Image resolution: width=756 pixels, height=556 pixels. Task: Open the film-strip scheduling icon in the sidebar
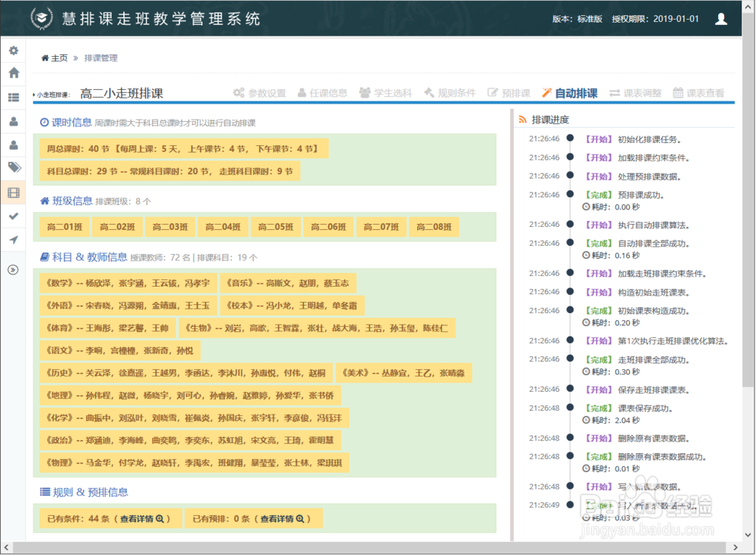(x=14, y=193)
